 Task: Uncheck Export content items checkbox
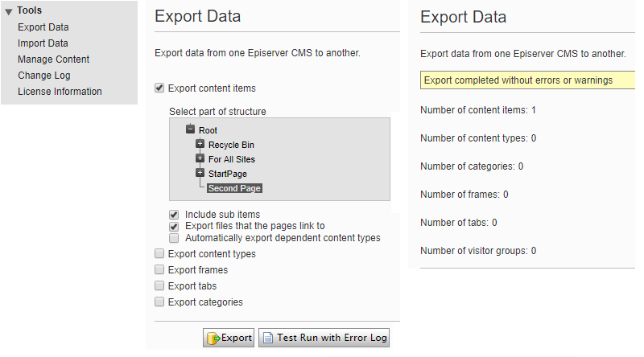[159, 88]
